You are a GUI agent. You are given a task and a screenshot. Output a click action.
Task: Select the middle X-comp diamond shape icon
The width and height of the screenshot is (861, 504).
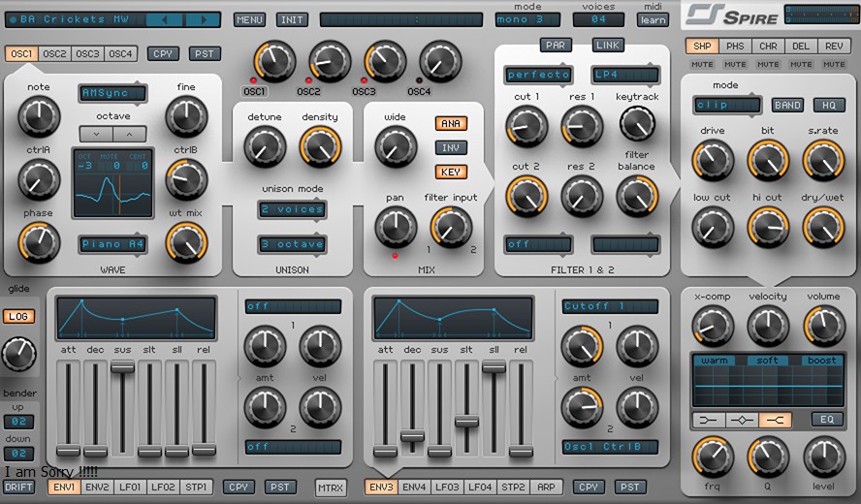(x=742, y=420)
